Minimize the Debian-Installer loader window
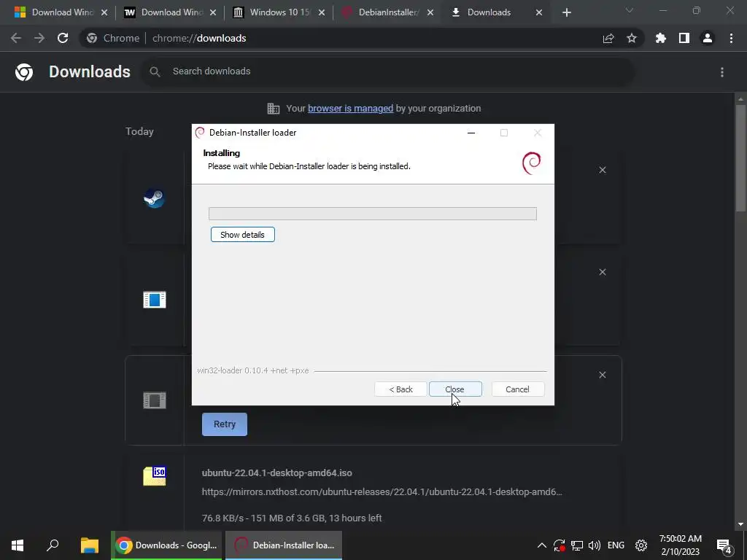The image size is (747, 560). 471,133
